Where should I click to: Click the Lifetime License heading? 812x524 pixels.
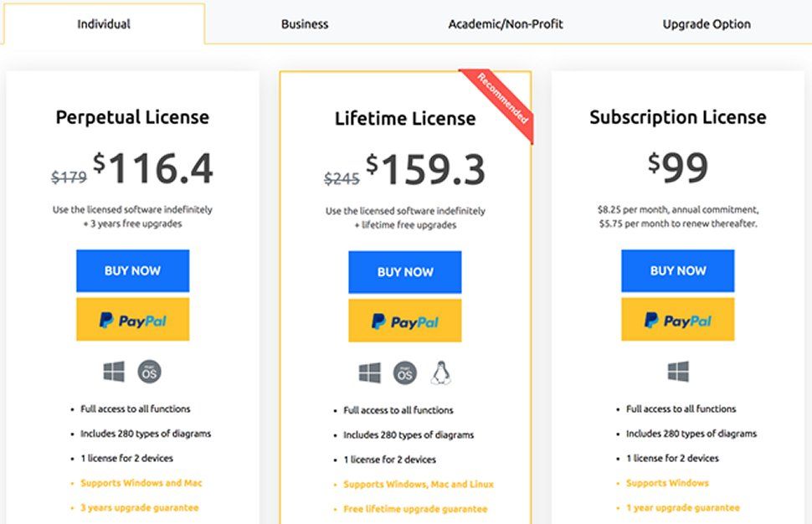click(x=405, y=119)
